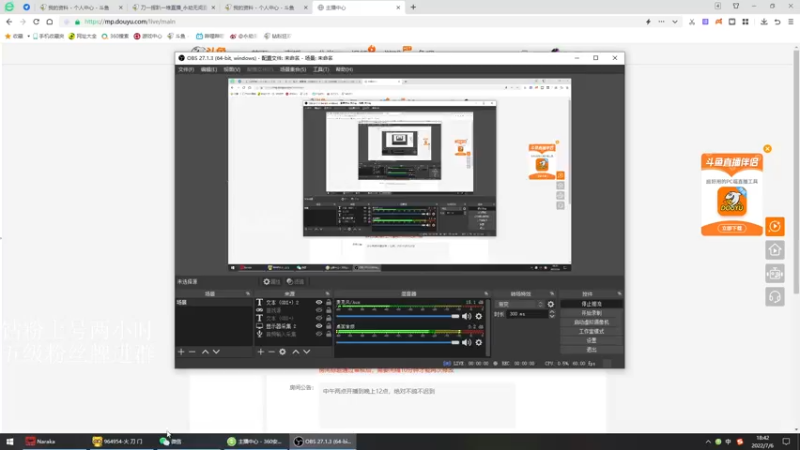
Task: Open the OBS Edit menu
Action: pos(209,69)
